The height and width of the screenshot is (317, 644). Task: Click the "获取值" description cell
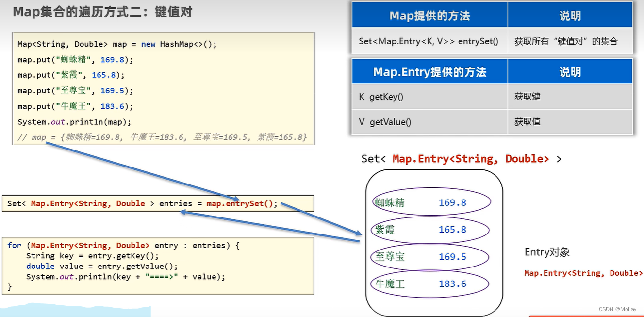coord(570,122)
